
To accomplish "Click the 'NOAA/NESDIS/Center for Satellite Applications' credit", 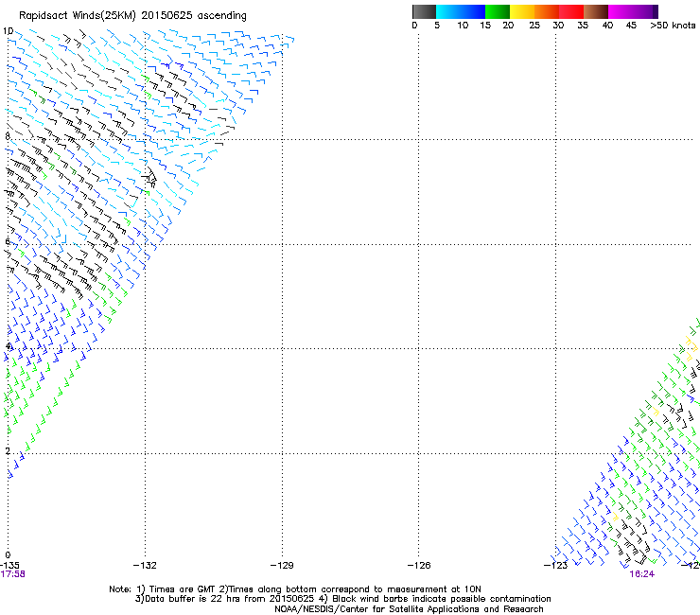I will tap(409, 609).
